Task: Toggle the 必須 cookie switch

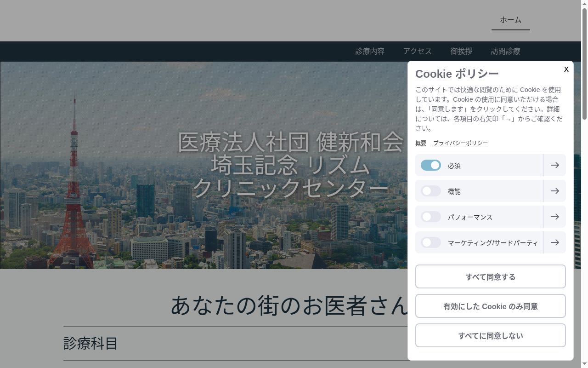Action: pos(431,165)
